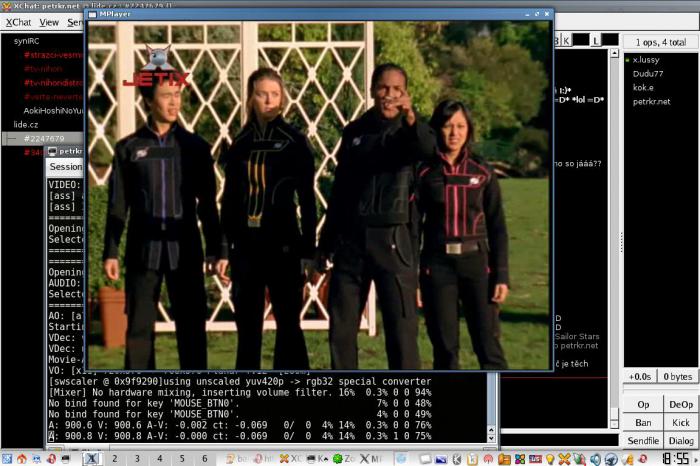Open the Session menu in terminal window
700x466 pixels.
(x=66, y=166)
